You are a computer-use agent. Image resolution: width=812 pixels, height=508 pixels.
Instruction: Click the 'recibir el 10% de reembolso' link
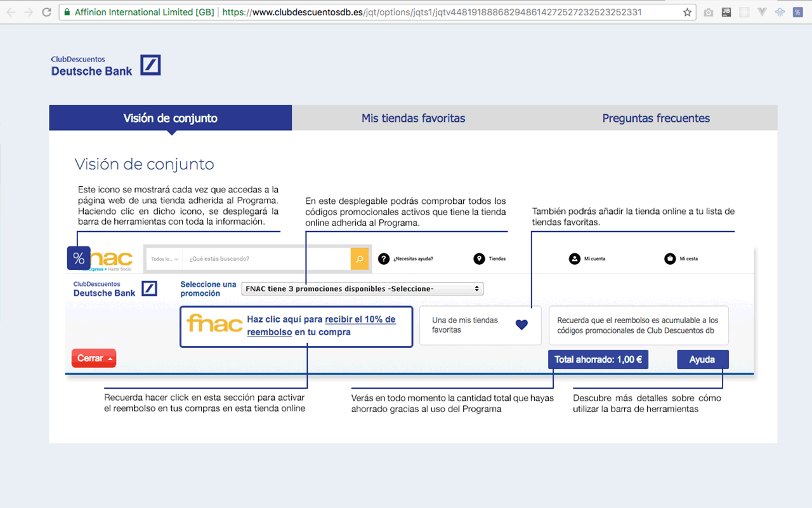point(321,326)
